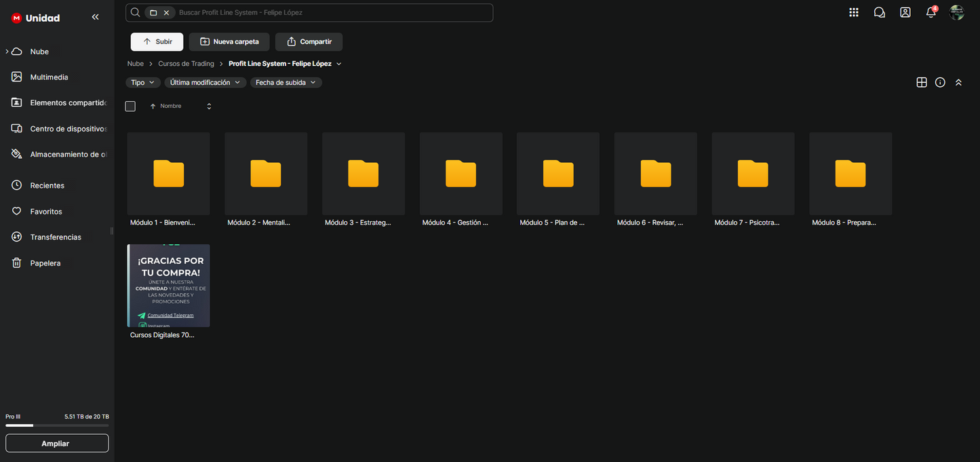Open the chat bubble icon
This screenshot has height=462, width=980.
click(x=879, y=12)
